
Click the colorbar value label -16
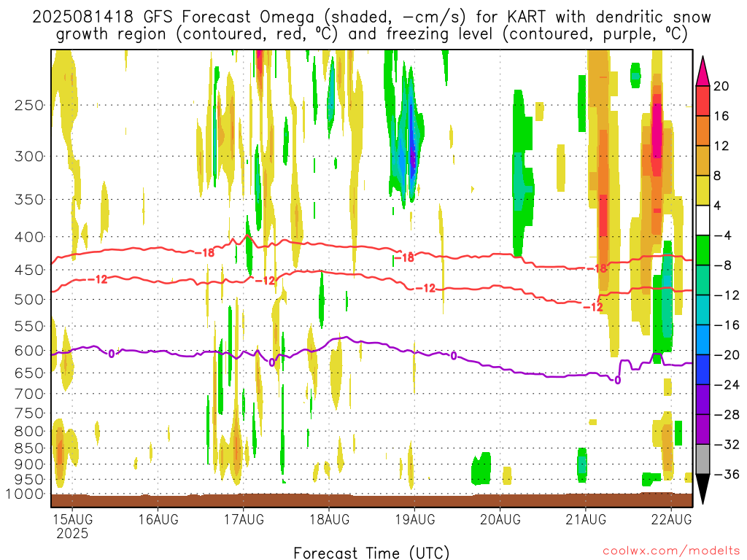pos(727,324)
